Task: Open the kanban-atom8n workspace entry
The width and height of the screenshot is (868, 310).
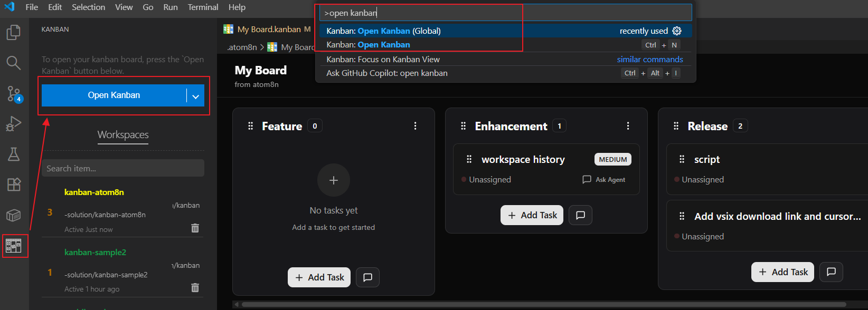Action: click(123, 210)
